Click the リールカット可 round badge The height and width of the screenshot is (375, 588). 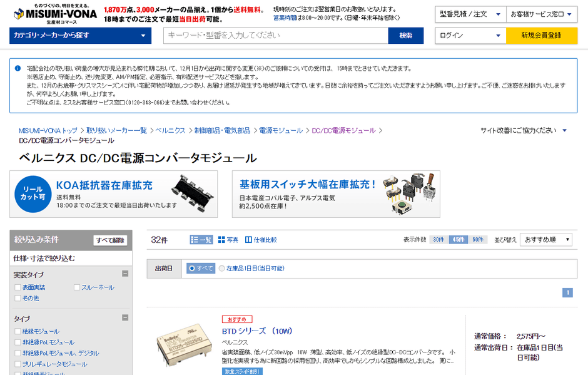33,194
